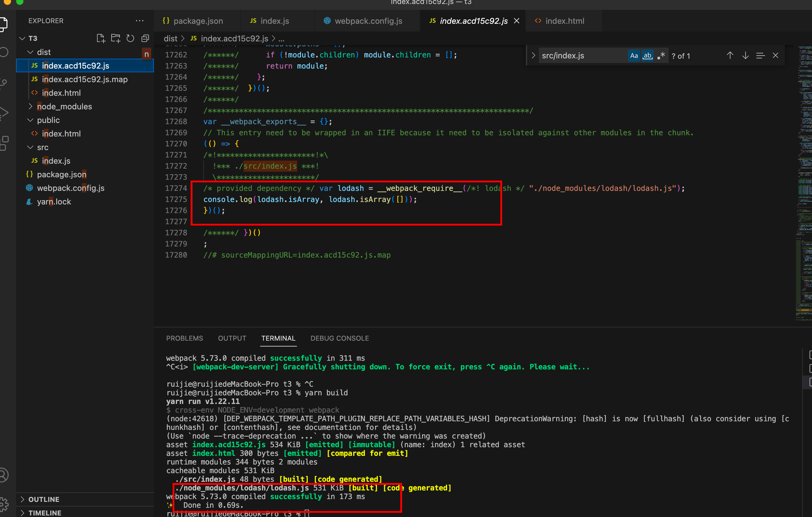Close the index.acd15c92.js editor tab
Image resolution: width=812 pixels, height=517 pixels.
(x=516, y=21)
